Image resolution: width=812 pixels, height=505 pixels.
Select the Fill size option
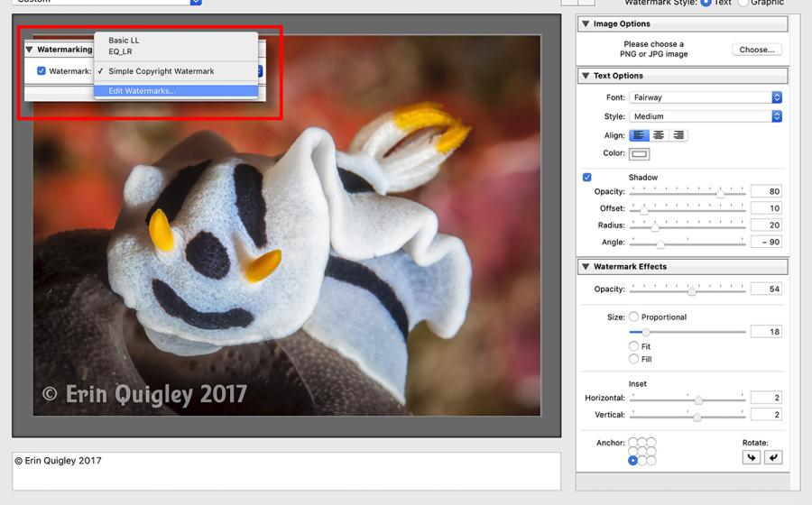click(x=633, y=359)
